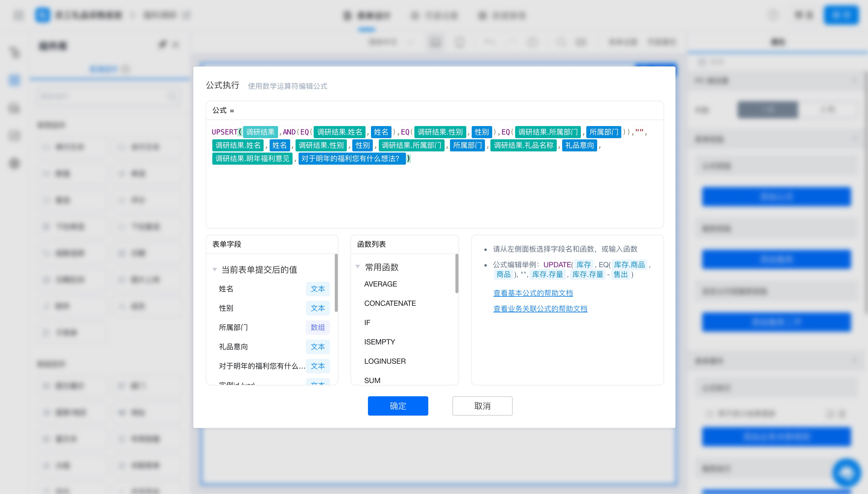This screenshot has height=494, width=868.
Task: Click the AND keyword in the formula
Action: [x=289, y=132]
